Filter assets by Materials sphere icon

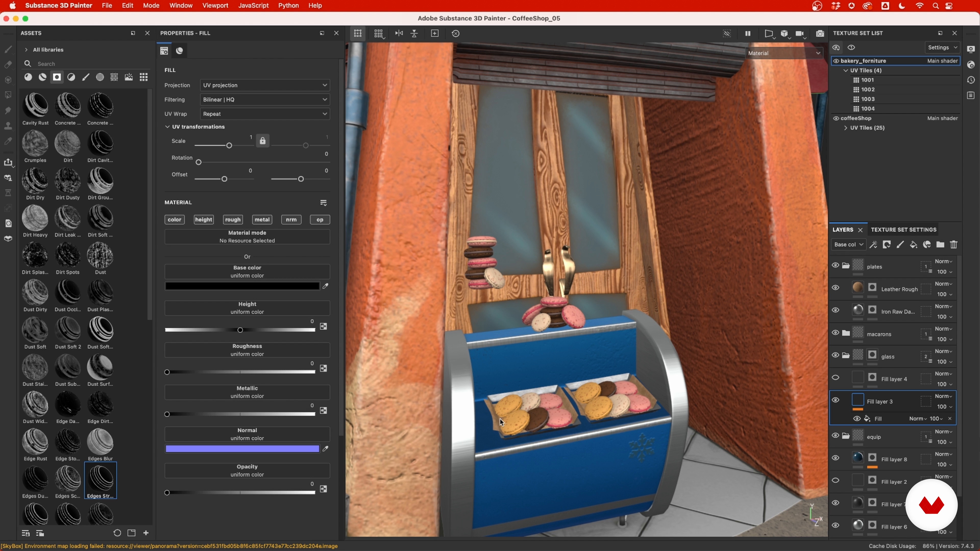(x=28, y=77)
